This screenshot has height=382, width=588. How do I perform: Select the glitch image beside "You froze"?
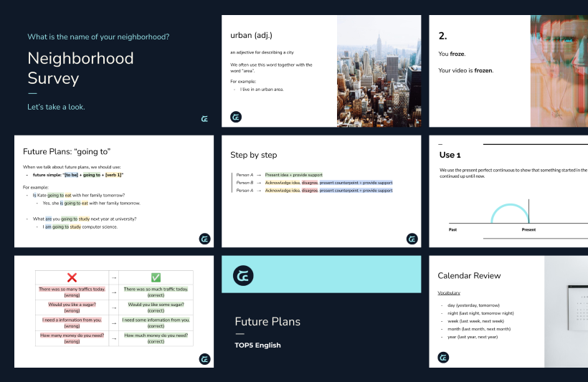tap(559, 72)
